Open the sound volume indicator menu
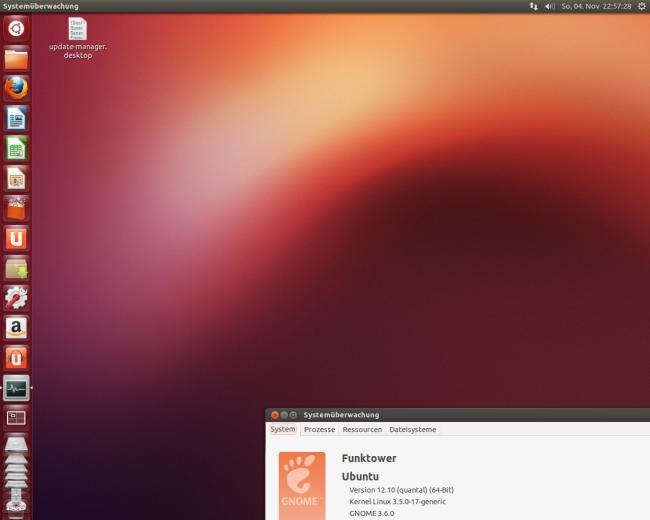This screenshot has height=520, width=650. coord(550,6)
